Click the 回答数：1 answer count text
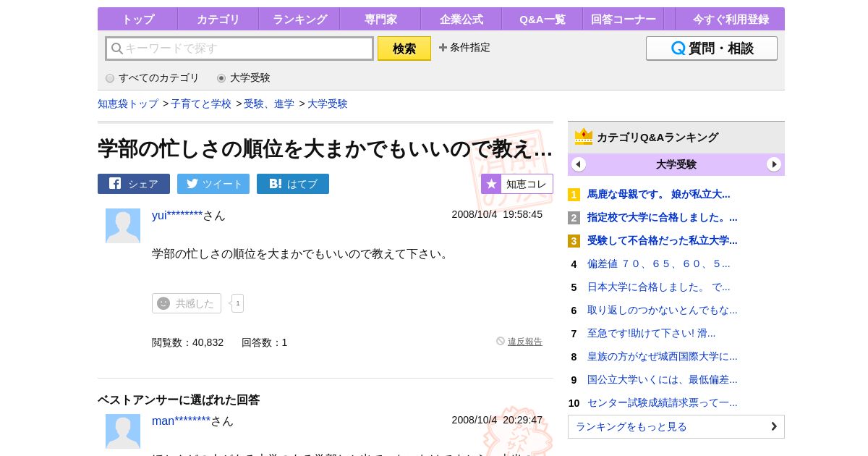The image size is (868, 456). 265,342
